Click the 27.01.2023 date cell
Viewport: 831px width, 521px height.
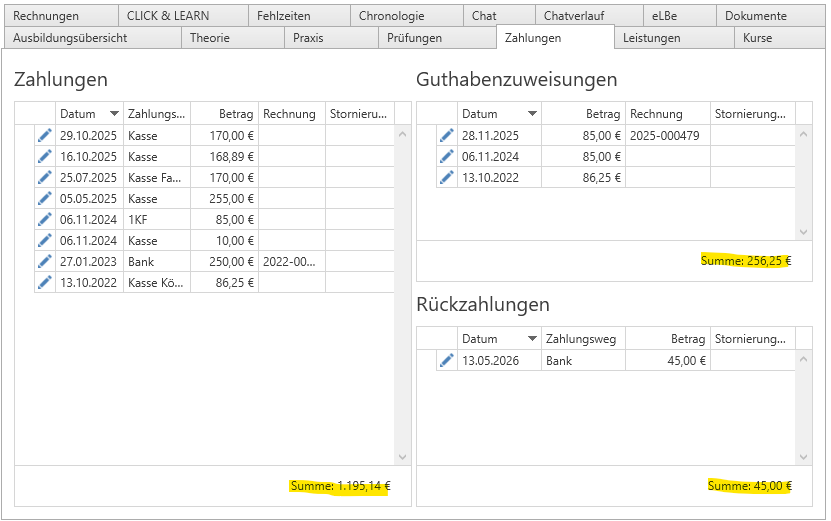pos(89,262)
